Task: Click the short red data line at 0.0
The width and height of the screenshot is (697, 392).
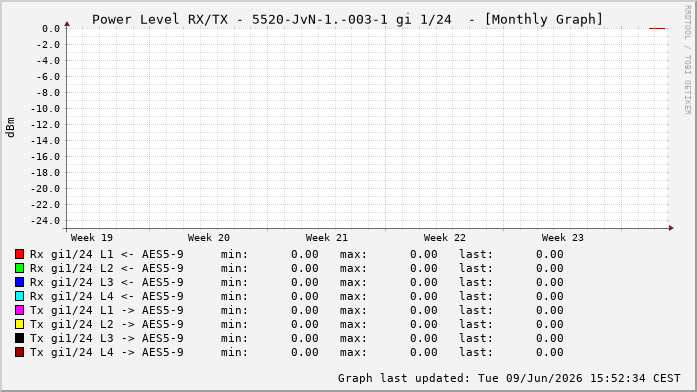Action: (x=657, y=28)
